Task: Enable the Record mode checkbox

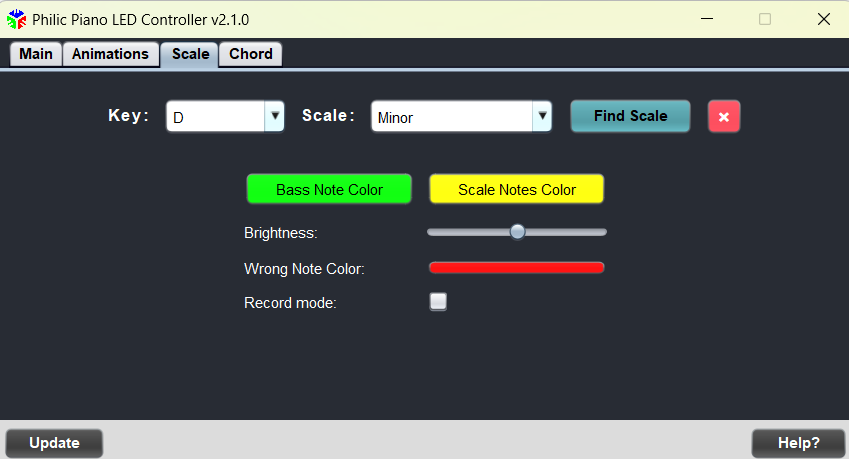Action: coord(438,301)
